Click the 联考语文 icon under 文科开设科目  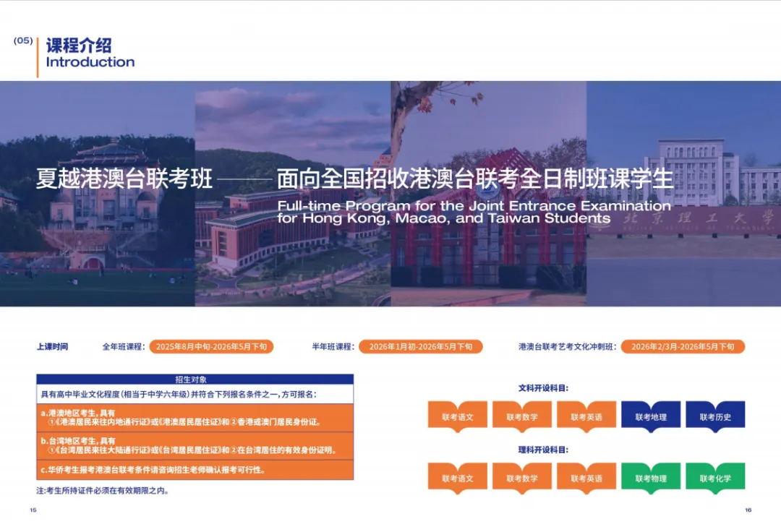[x=457, y=416]
